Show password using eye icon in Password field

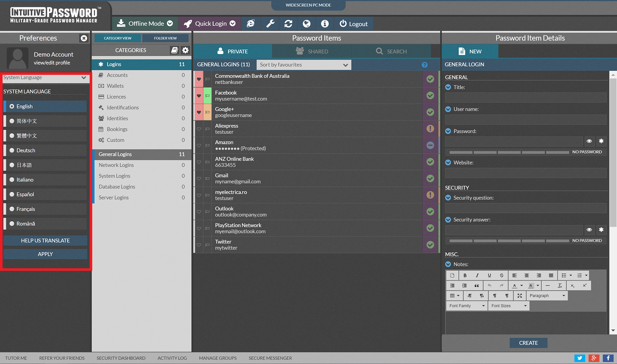(589, 141)
